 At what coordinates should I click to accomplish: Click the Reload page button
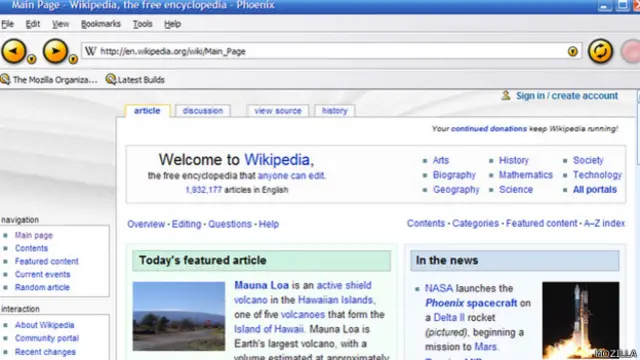600,51
